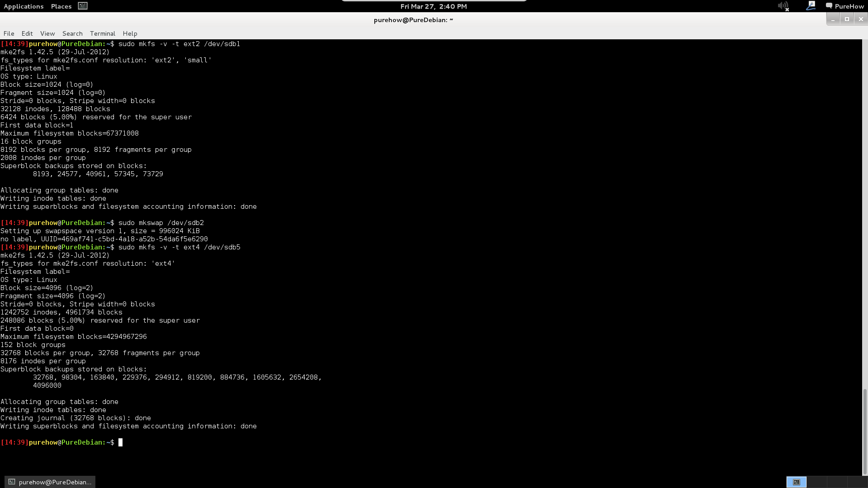This screenshot has width=868, height=488.
Task: Open the View menu
Action: pos(47,33)
